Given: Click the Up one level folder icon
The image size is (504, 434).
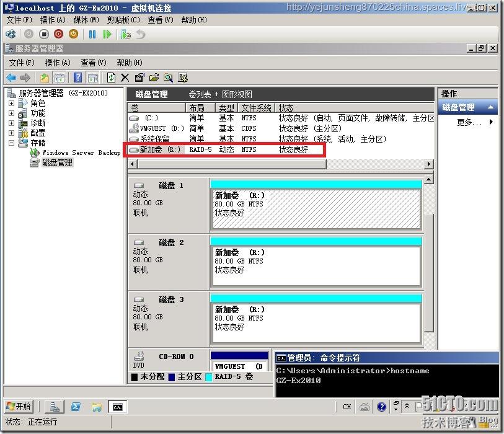Looking at the screenshot, I should coord(45,77).
